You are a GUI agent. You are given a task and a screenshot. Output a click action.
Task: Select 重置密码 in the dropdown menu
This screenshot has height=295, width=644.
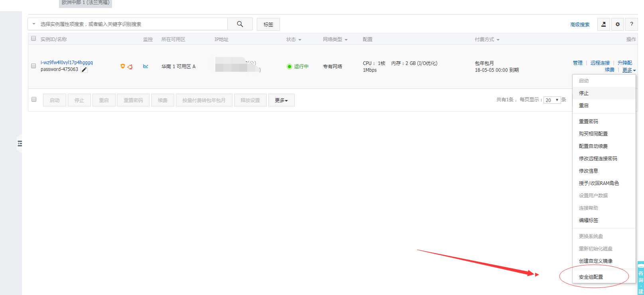(604, 121)
